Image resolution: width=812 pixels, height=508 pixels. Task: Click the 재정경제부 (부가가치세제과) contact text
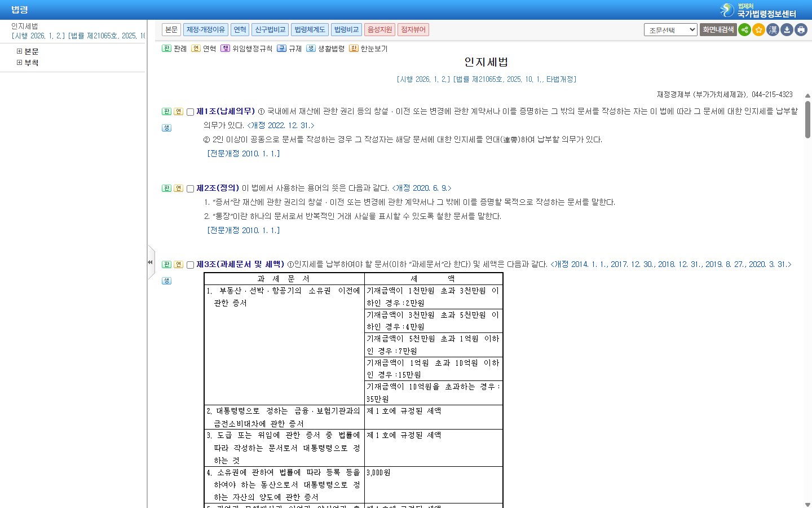(x=725, y=94)
